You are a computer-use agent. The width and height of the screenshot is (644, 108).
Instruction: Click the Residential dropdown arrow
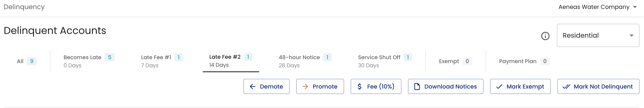(x=631, y=36)
